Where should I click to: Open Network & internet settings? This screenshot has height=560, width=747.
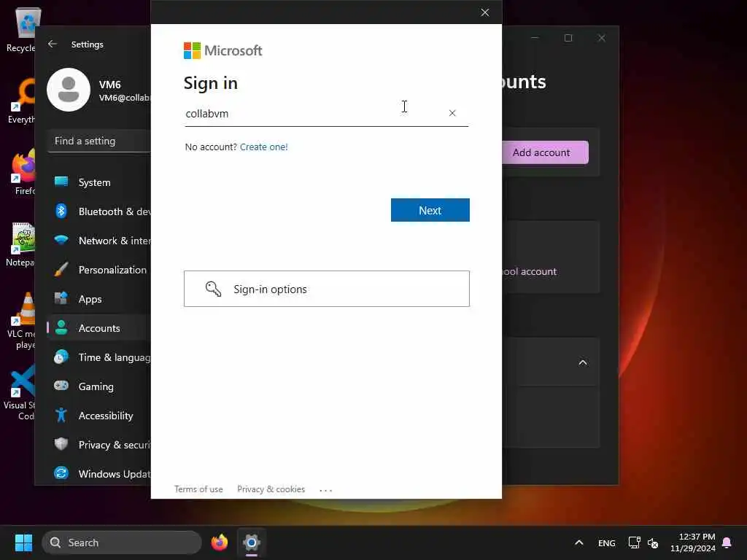(x=98, y=241)
